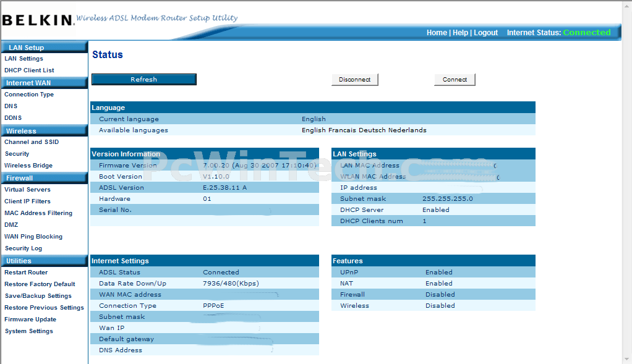This screenshot has width=632, height=364.
Task: Click the WLAN MAC Address label
Action: pyautogui.click(x=373, y=176)
